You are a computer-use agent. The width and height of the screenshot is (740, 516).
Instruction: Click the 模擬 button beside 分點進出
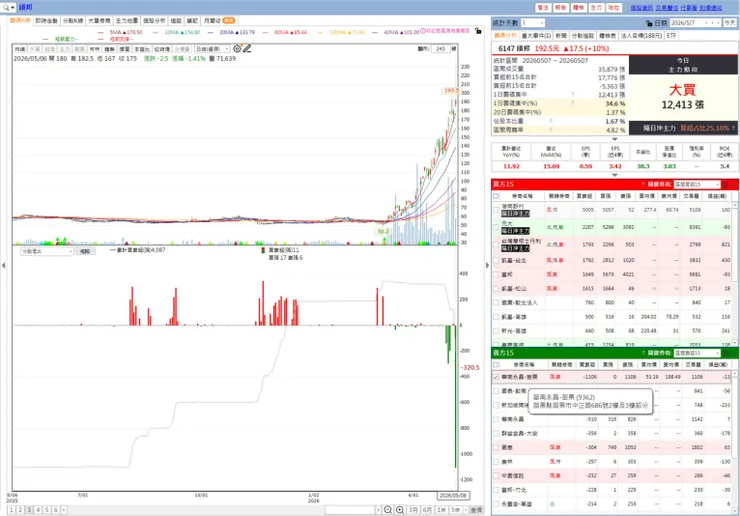85,252
